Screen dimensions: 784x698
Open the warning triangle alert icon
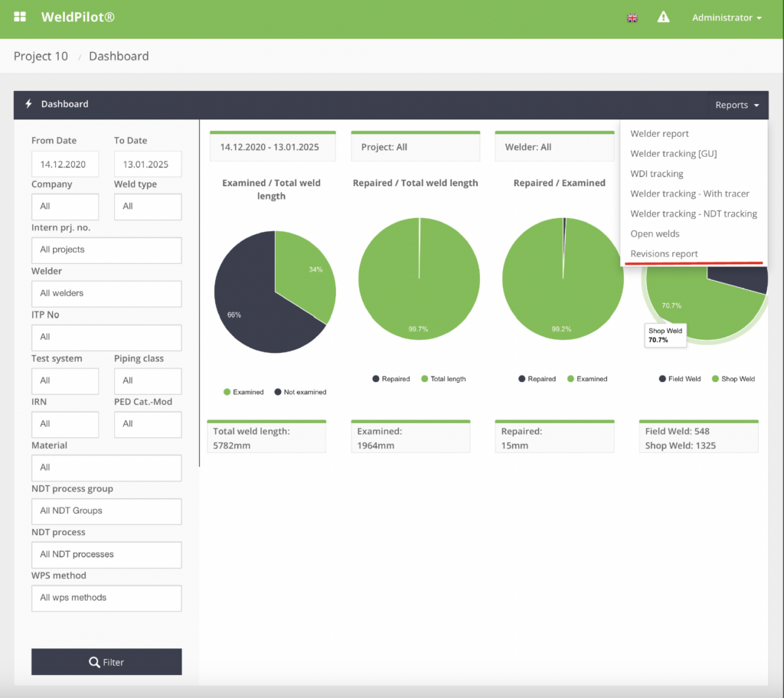point(663,17)
